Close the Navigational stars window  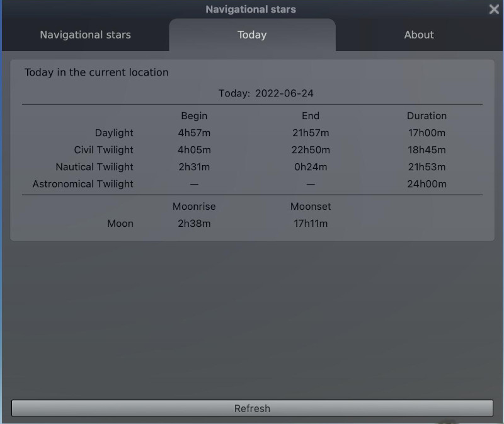(x=494, y=9)
